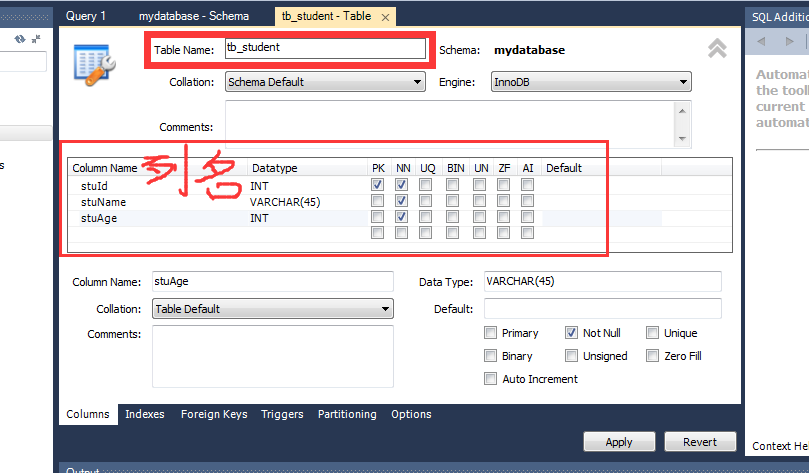Click the collapse arrows icon in sidebar
The width and height of the screenshot is (809, 473).
pos(36,39)
